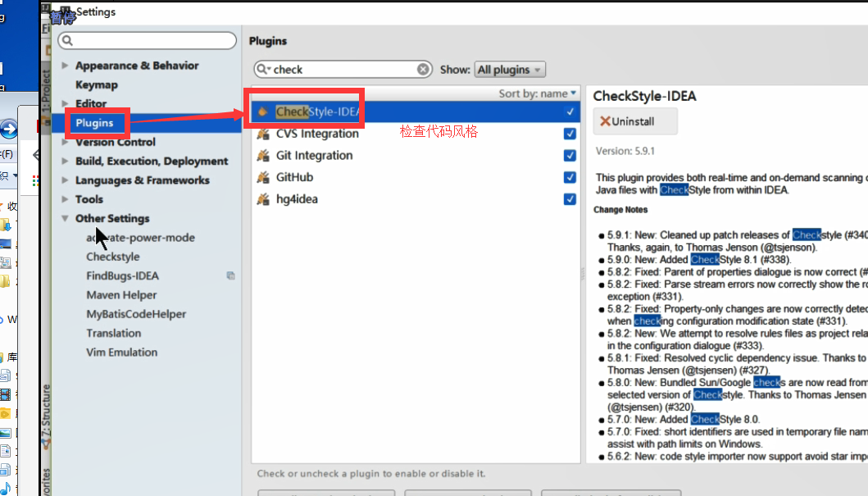
Task: Open Vim Emulation settings
Action: 122,352
